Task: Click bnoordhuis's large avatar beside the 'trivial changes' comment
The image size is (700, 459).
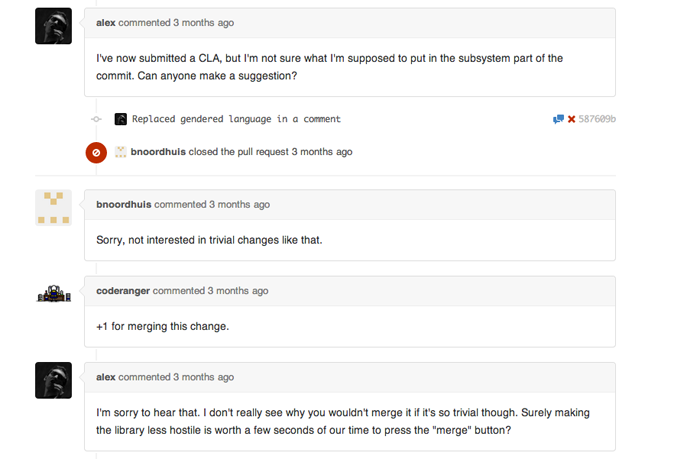Action: (x=53, y=208)
